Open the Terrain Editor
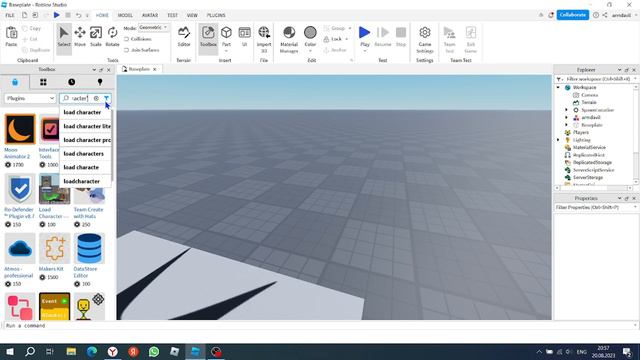640x360 pixels. pyautogui.click(x=184, y=36)
